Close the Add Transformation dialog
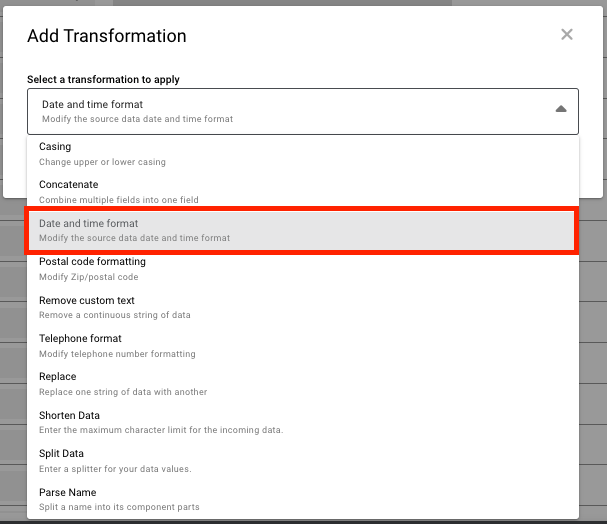The width and height of the screenshot is (607, 524). 567,35
